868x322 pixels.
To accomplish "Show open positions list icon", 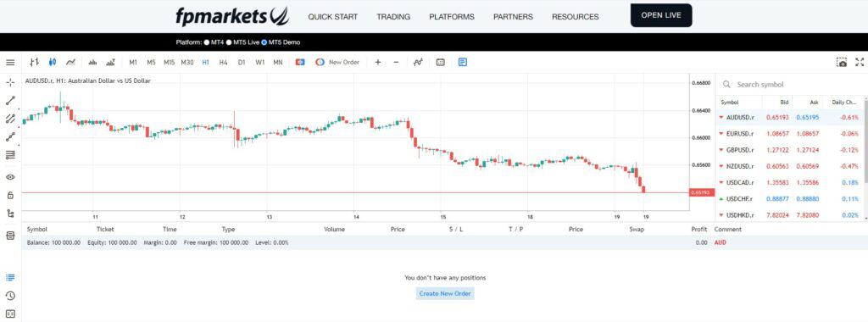I will coord(10,278).
